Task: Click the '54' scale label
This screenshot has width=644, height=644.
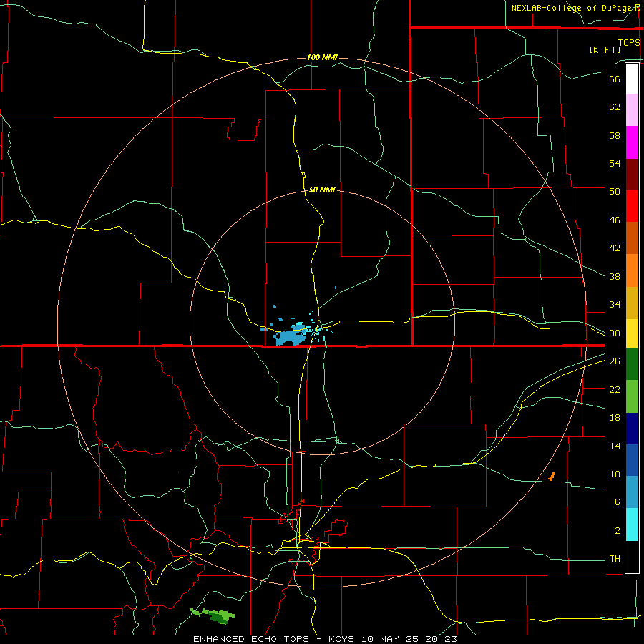Action: point(615,163)
